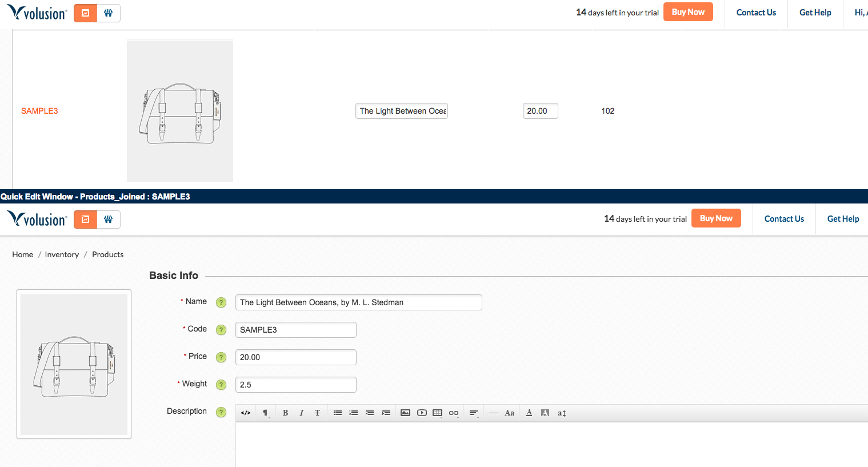Click storefront icon in Quick Edit window
Viewport: 868px width, 467px height.
(x=109, y=219)
